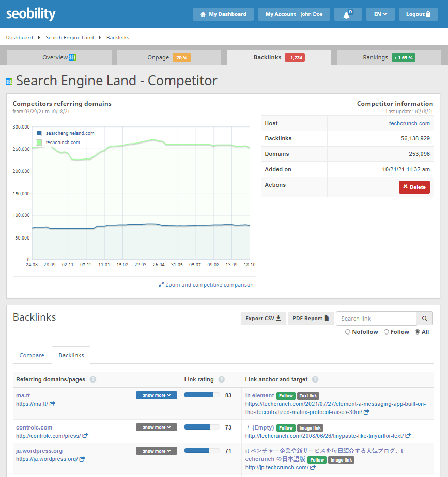Screen dimensions: 448x477
Task: Select the Nofollow radio button
Action: [x=347, y=332]
